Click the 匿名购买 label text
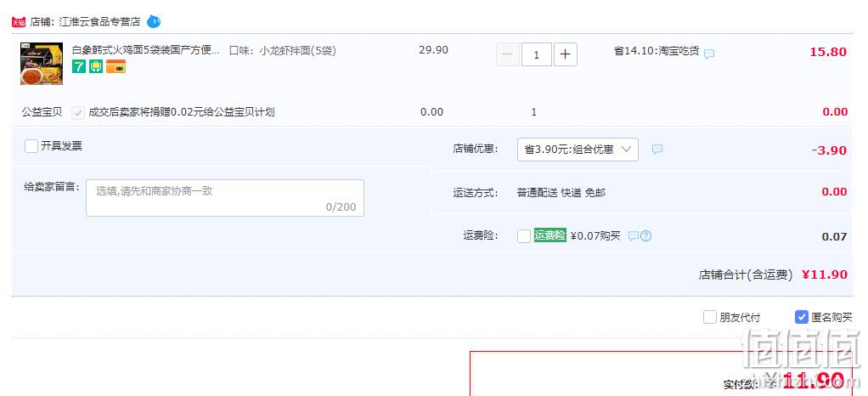 831,317
